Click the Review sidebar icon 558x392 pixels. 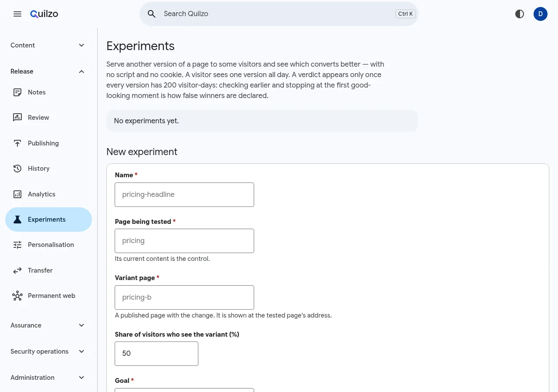click(x=17, y=118)
